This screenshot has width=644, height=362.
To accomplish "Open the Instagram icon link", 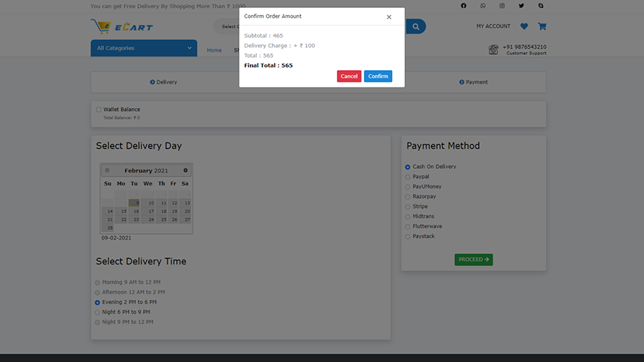I will point(502,6).
